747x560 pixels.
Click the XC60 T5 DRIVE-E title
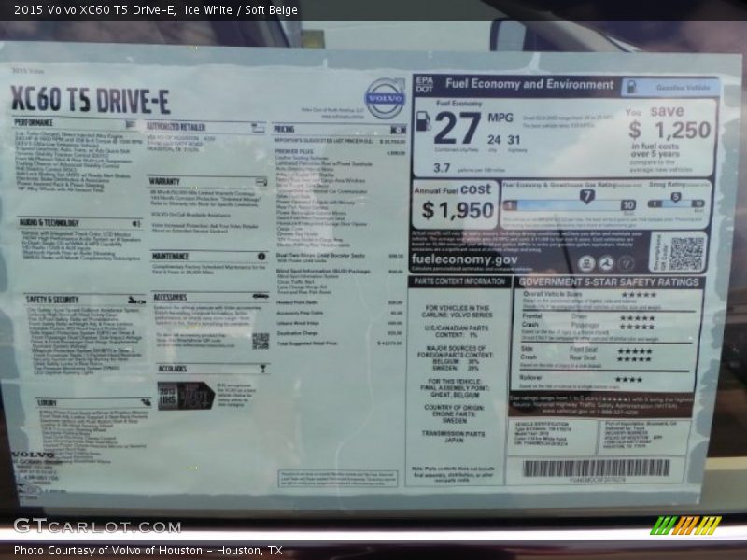pyautogui.click(x=90, y=100)
